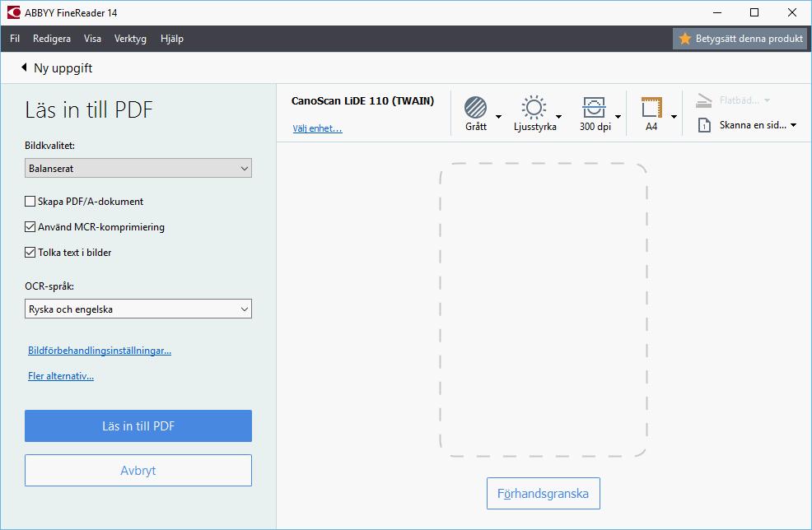812x530 pixels.
Task: Select the A4 paper size icon
Action: point(651,108)
